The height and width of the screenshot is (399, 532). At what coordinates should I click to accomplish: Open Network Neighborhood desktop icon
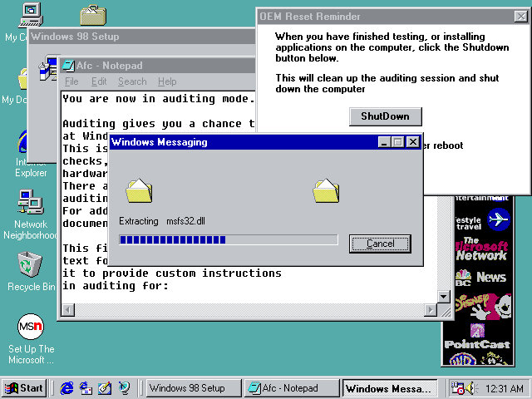click(30, 203)
